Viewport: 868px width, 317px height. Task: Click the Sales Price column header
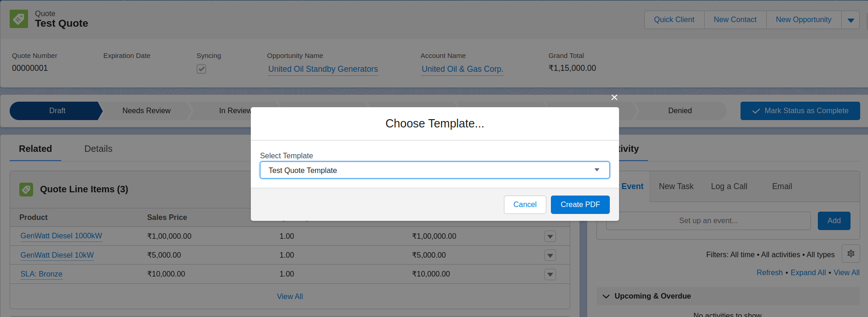click(167, 218)
